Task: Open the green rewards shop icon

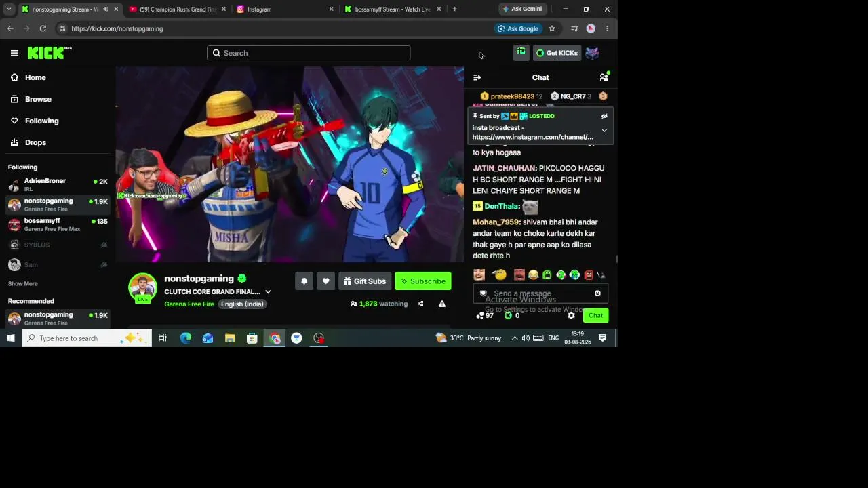Action: point(521,52)
